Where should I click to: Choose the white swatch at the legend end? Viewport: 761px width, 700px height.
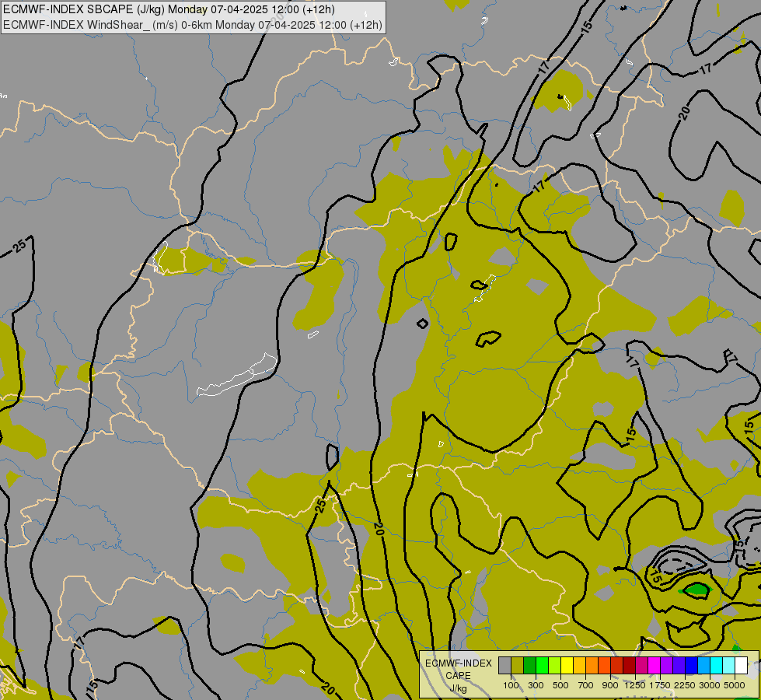pos(741,666)
